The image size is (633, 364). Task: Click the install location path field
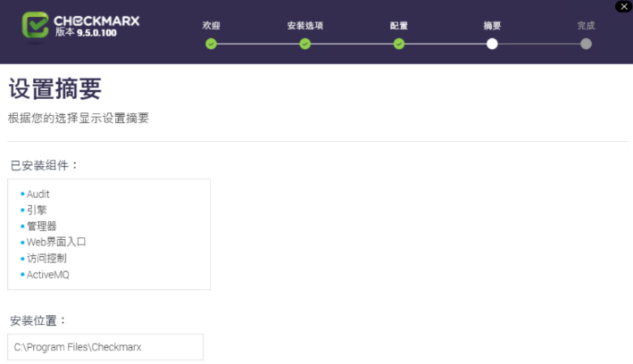105,347
